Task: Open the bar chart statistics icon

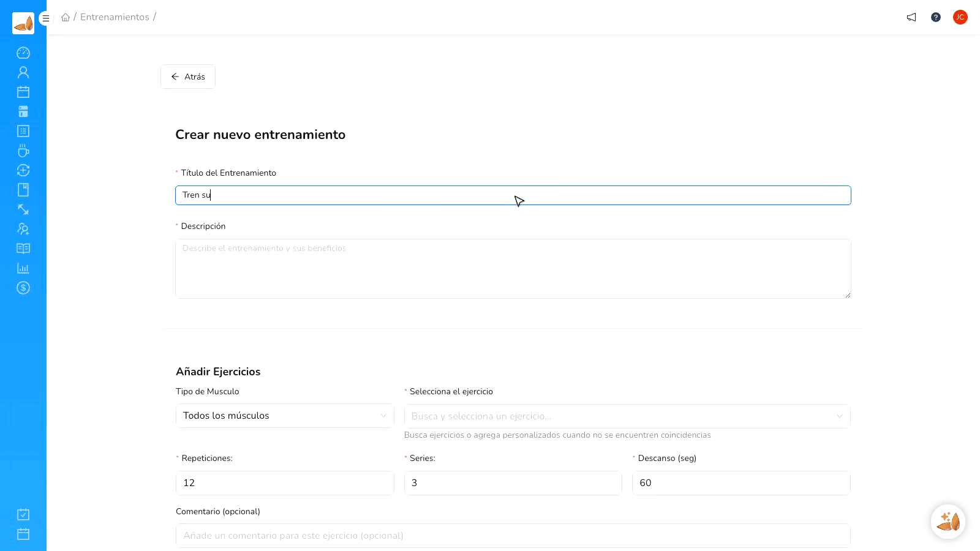Action: [x=23, y=268]
